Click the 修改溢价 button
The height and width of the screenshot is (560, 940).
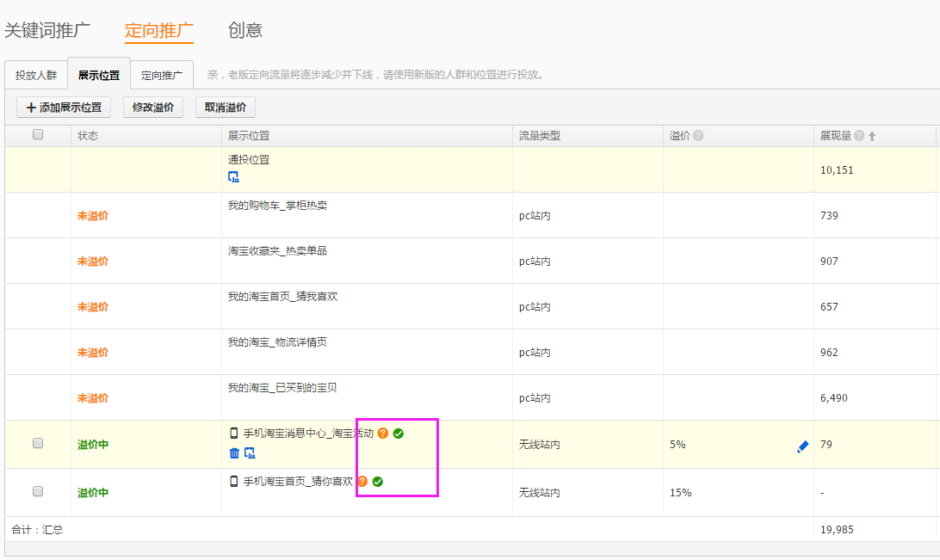coord(153,108)
